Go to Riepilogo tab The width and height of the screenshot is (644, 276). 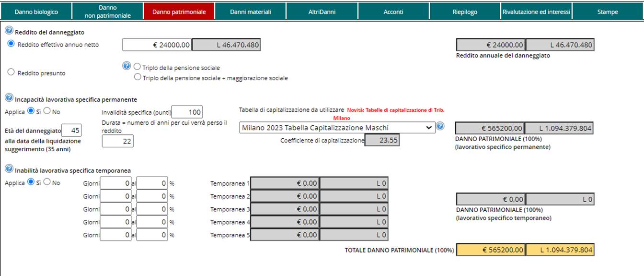465,12
